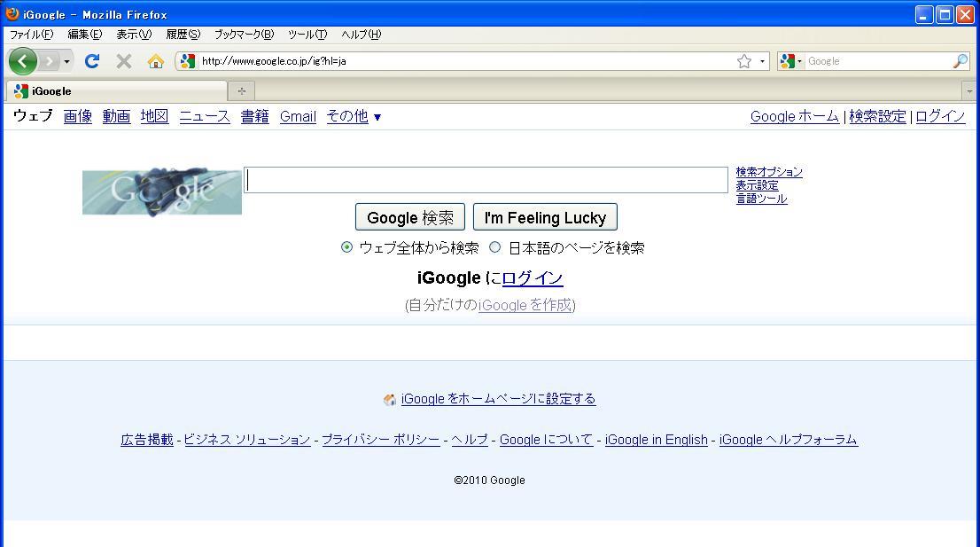Click the site favicon in the address bar
Image resolution: width=980 pixels, height=547 pixels.
[x=187, y=61]
